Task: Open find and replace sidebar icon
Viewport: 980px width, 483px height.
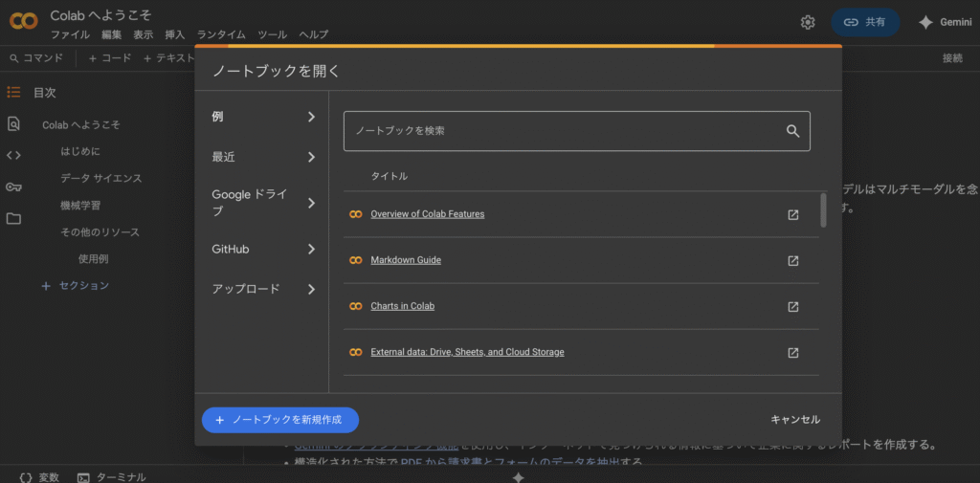Action: tap(13, 123)
